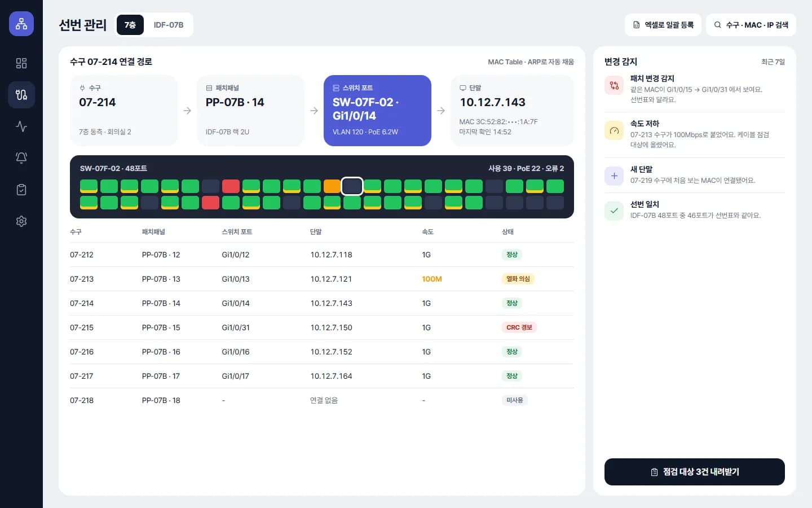Click the 속도 column header
The width and height of the screenshot is (812, 508).
427,232
